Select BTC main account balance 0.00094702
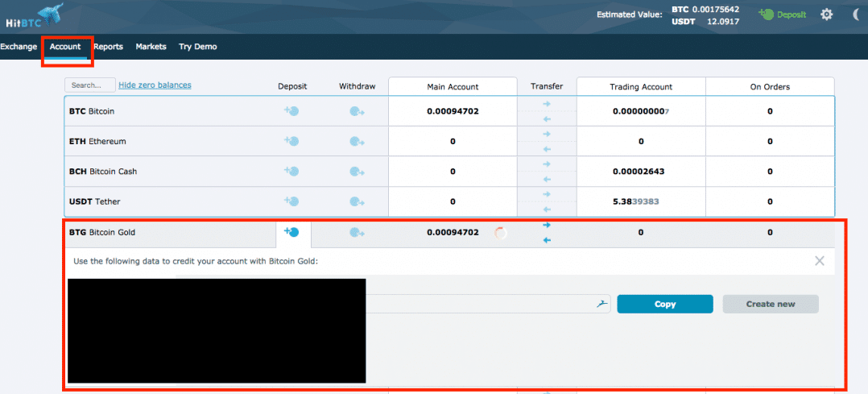The image size is (868, 394). coord(453,111)
